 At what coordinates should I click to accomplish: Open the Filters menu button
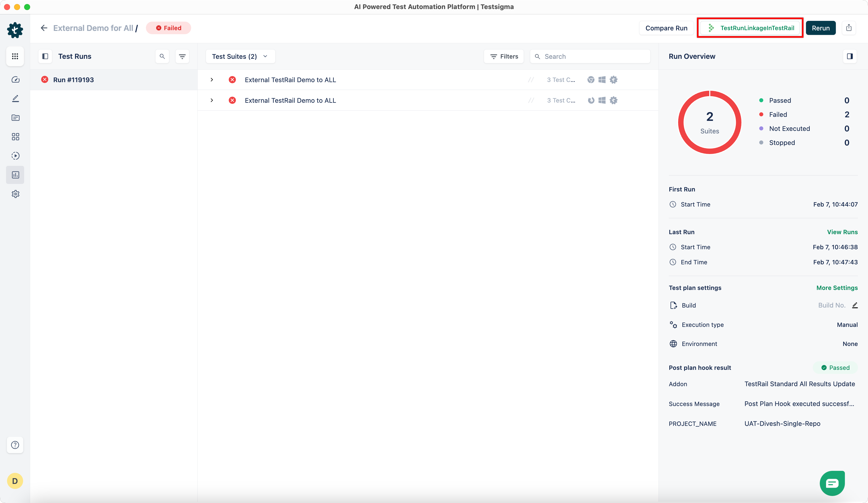[x=504, y=56]
